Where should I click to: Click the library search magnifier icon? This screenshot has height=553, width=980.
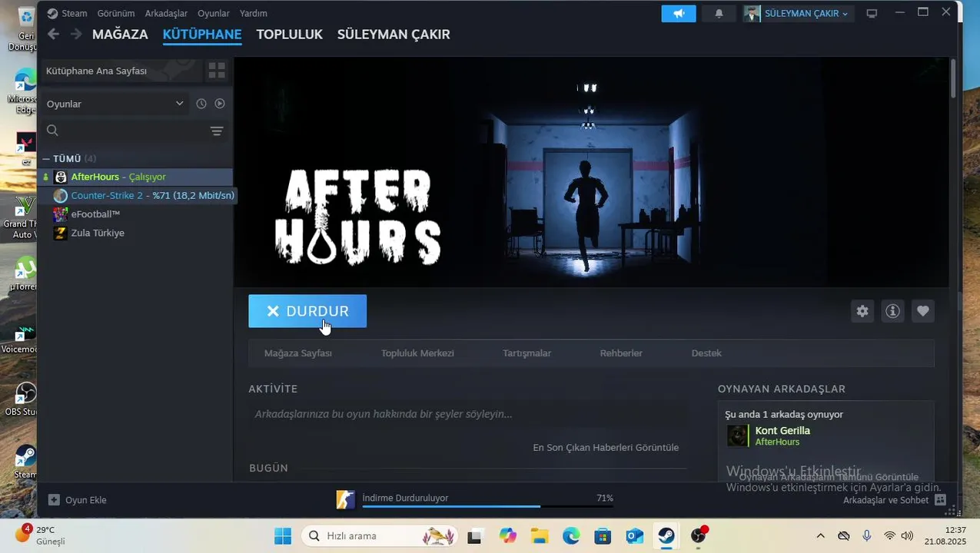pos(52,131)
